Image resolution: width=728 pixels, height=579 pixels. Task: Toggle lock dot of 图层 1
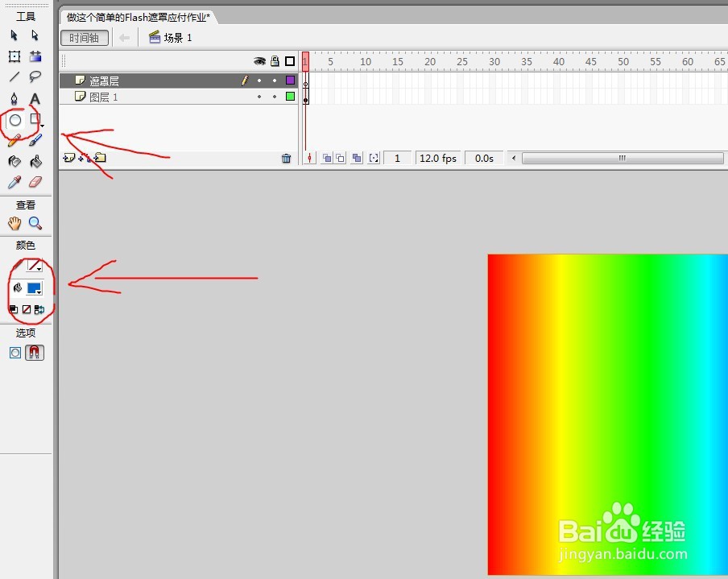[x=275, y=97]
